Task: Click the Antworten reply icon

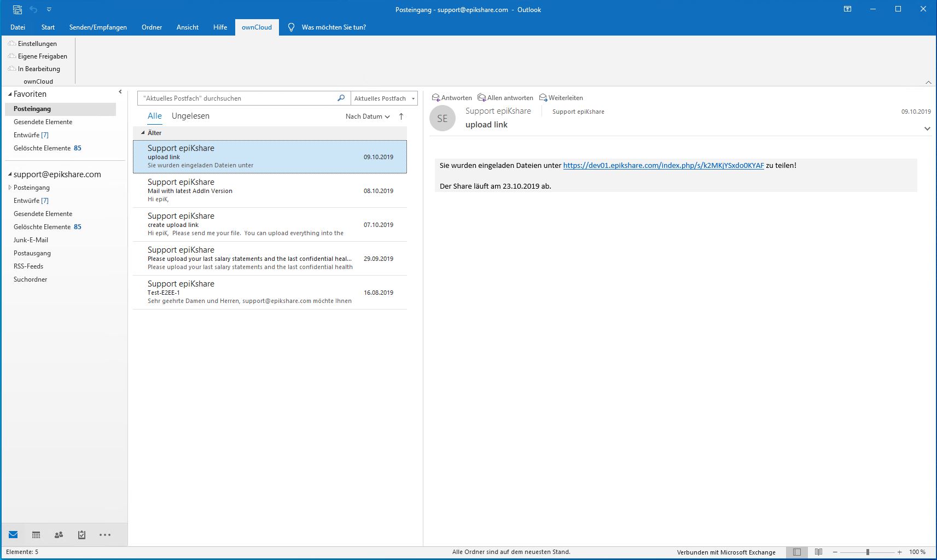Action: (x=436, y=98)
